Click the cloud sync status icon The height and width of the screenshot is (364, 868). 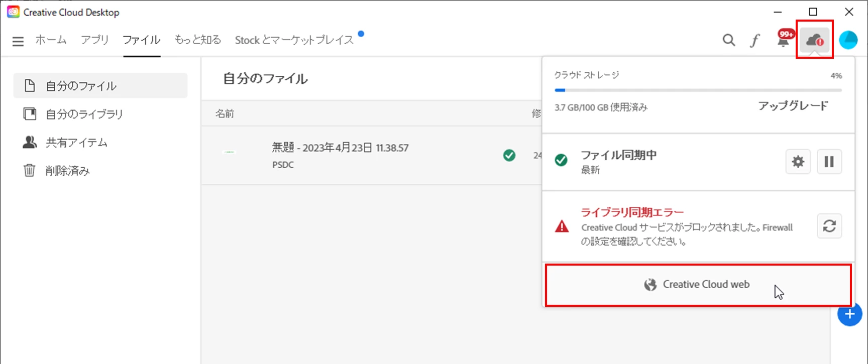tap(814, 40)
